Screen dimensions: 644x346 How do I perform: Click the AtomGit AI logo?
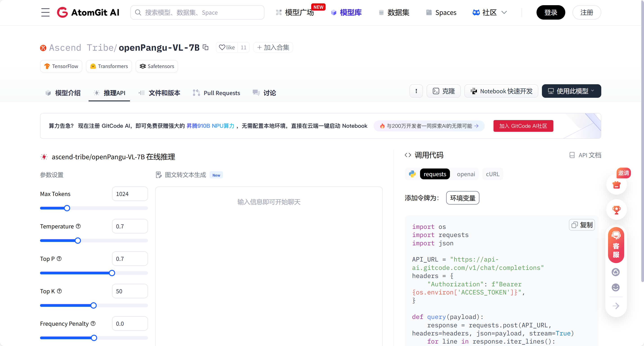[x=88, y=12]
